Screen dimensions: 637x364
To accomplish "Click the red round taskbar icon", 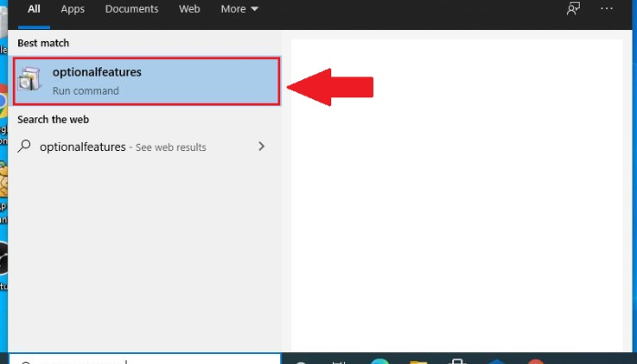I will pyautogui.click(x=535, y=361).
